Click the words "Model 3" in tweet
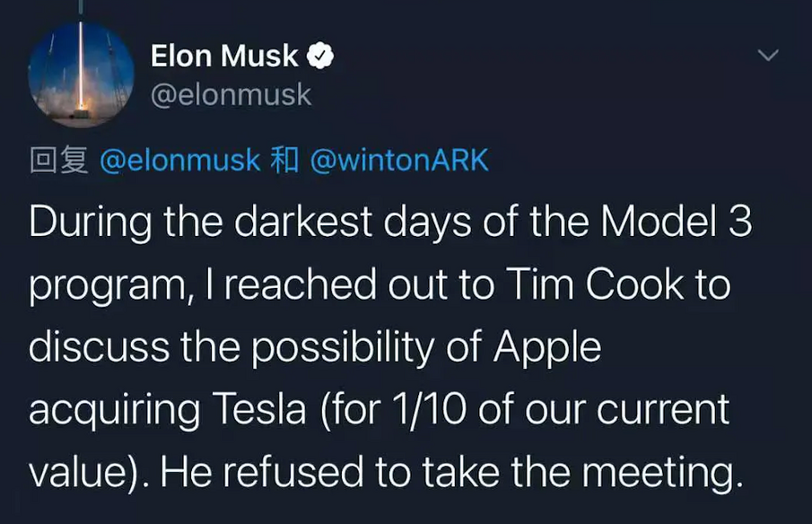This screenshot has width=812, height=524. (x=676, y=221)
